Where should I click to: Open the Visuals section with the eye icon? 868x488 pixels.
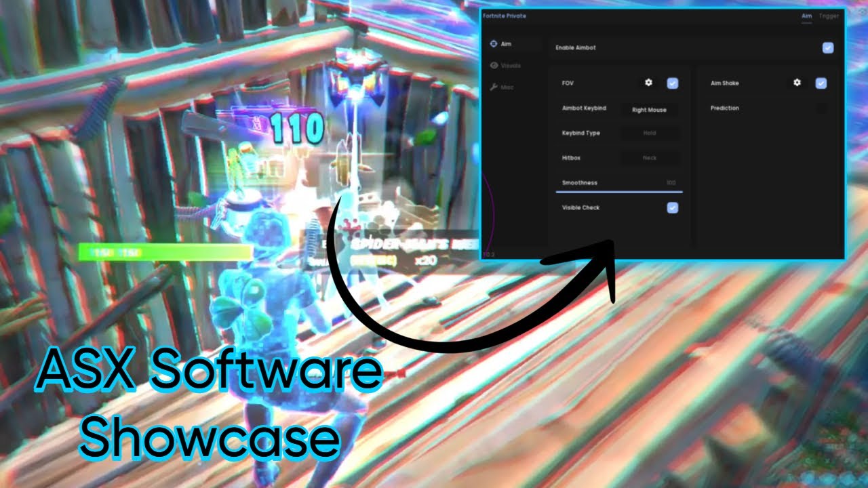(505, 66)
